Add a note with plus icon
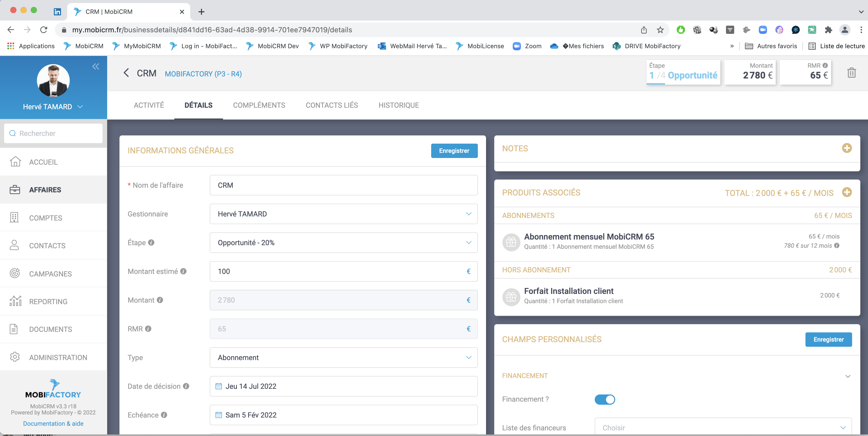Screen dimensions: 868x436 click(846, 148)
